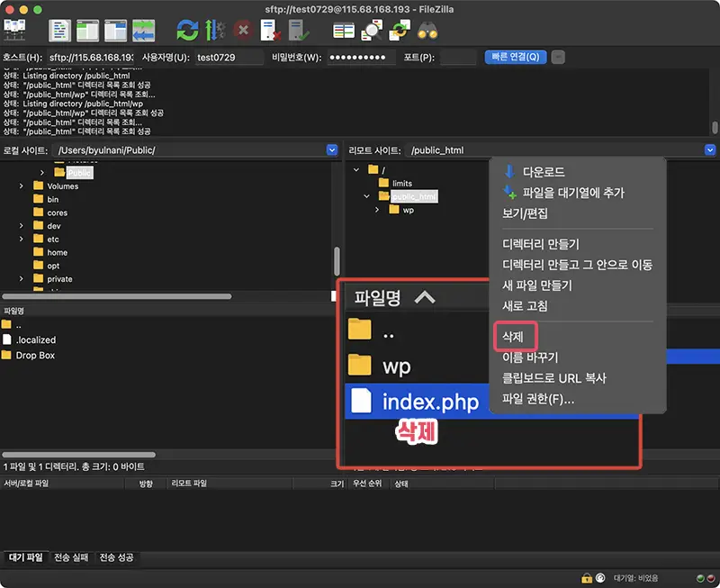Click the 우선 순위 queue column header
720x588 pixels.
[x=367, y=484]
